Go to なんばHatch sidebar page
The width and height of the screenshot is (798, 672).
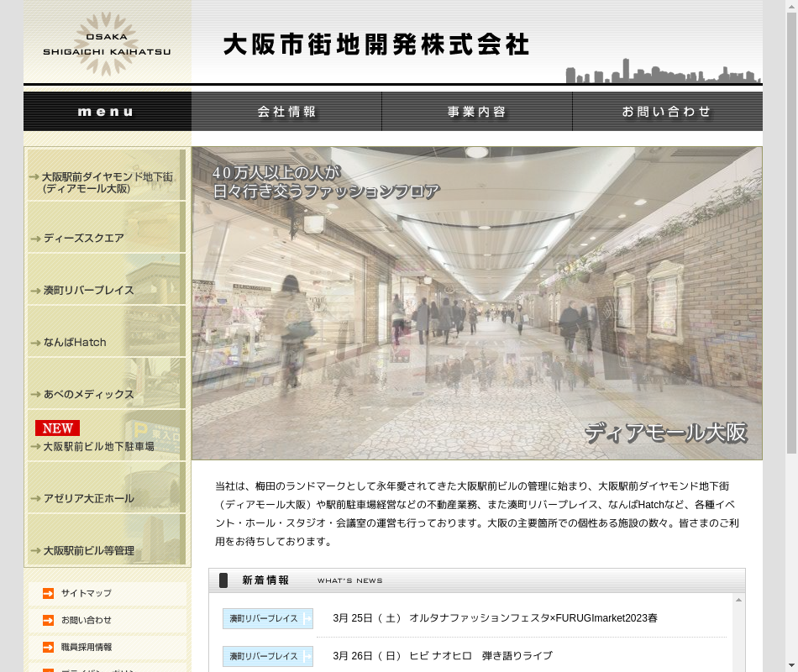click(107, 331)
